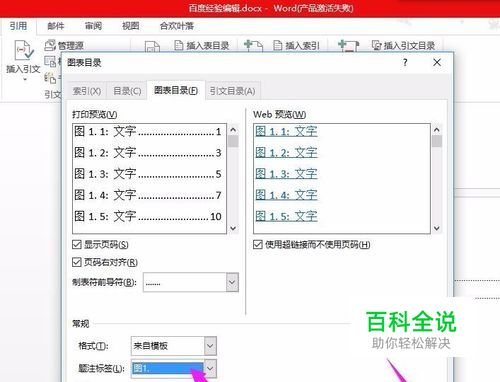Screen dimensions: 500x382
Task: Switch to Table of Contents (C) tab
Action: 127,91
